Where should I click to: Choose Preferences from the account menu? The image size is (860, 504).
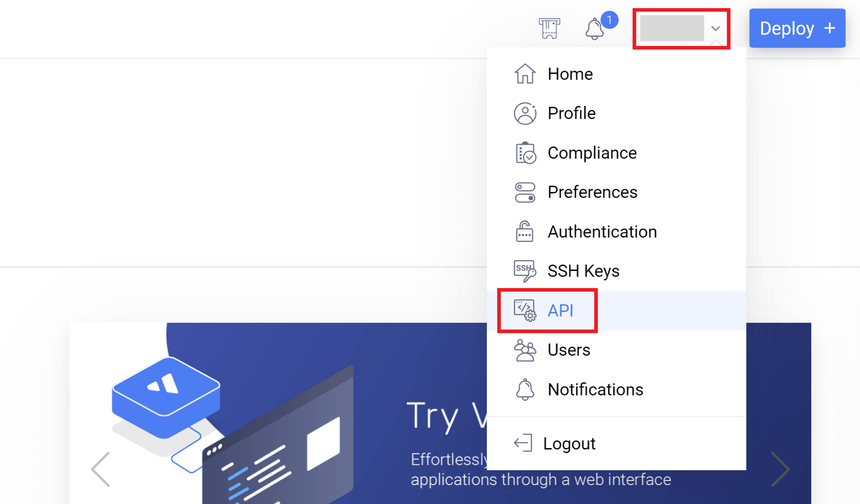tap(592, 192)
